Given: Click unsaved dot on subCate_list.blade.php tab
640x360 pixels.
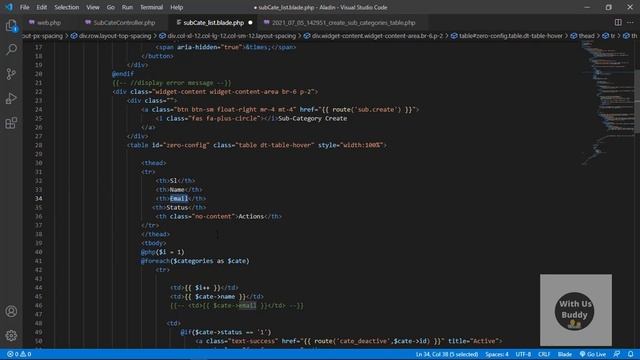Looking at the screenshot, I should point(250,22).
